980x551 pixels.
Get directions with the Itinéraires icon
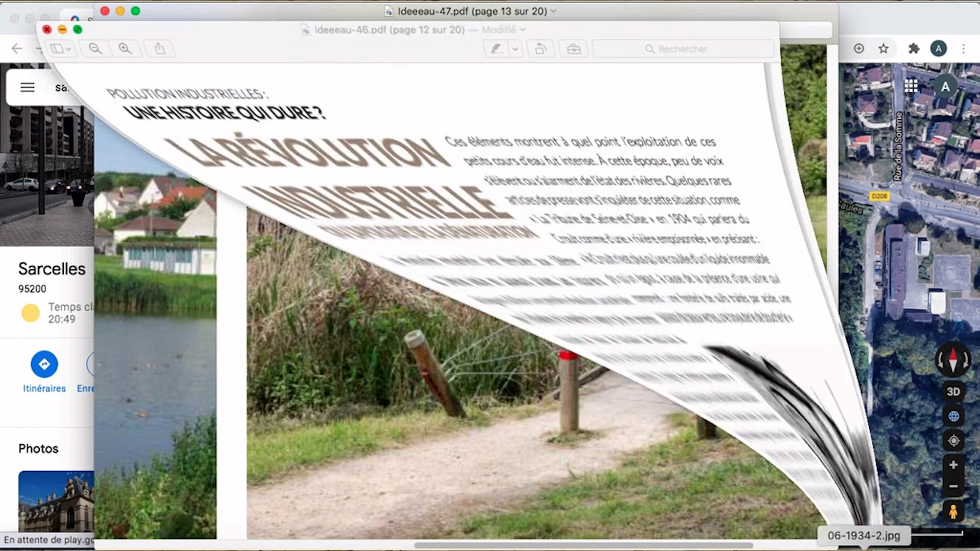(44, 364)
